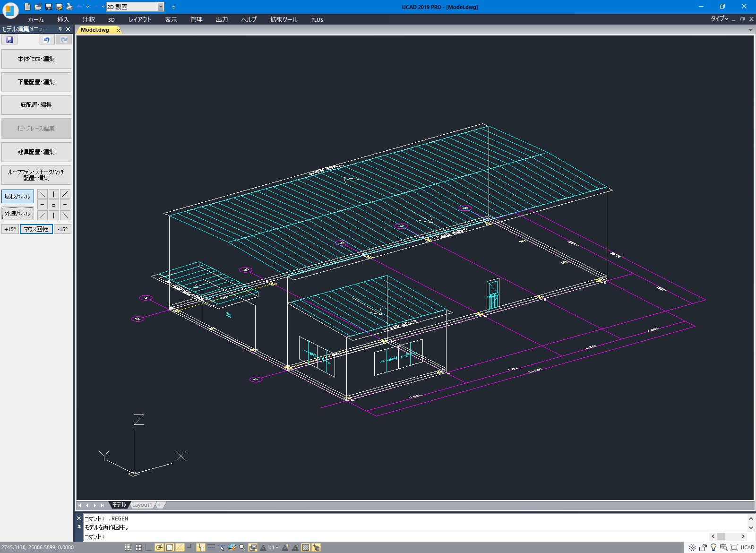Screen dimensions: 756x553
Task: Close the Model.dwg document tab
Action: [x=118, y=30]
